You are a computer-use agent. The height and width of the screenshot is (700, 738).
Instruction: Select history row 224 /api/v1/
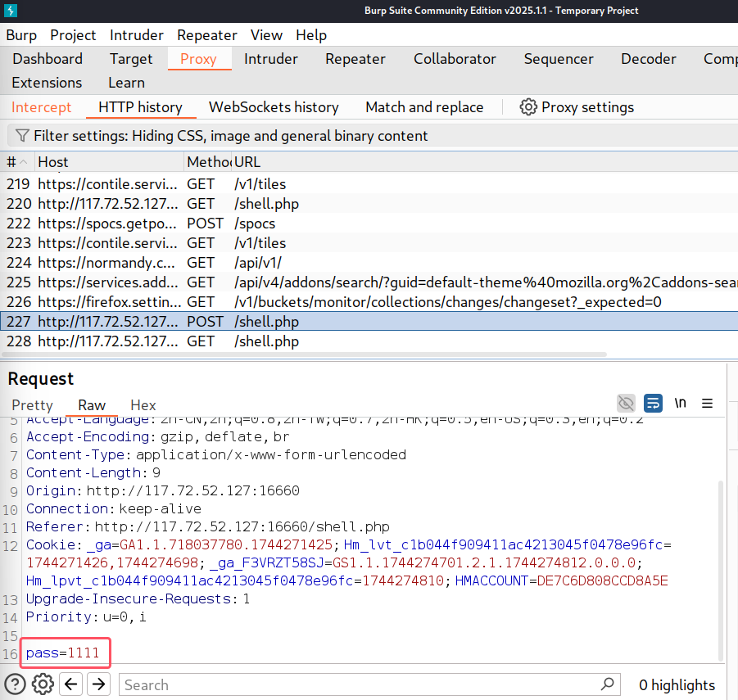[369, 263]
